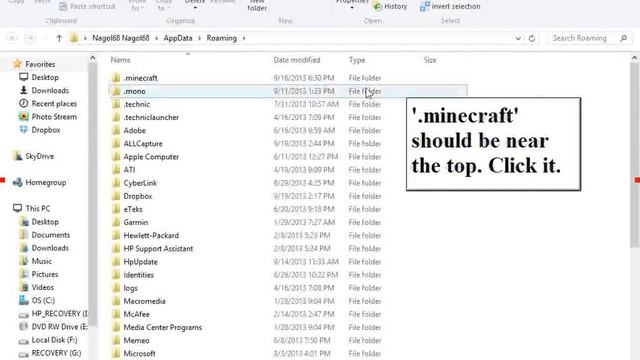Screen dimensions: 640x360
Task: Click the Up one level arrow
Action: (x=59, y=38)
